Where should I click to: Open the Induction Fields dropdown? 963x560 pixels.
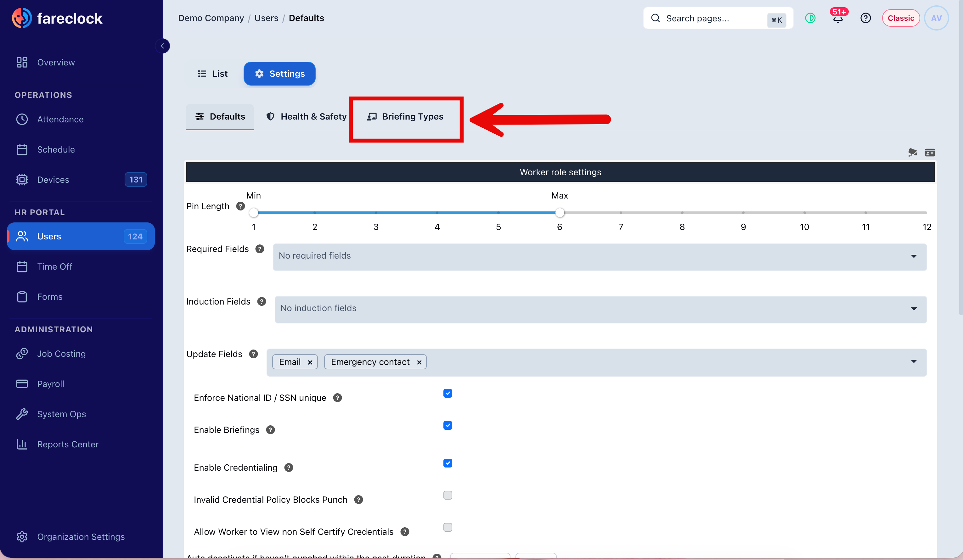(x=601, y=309)
